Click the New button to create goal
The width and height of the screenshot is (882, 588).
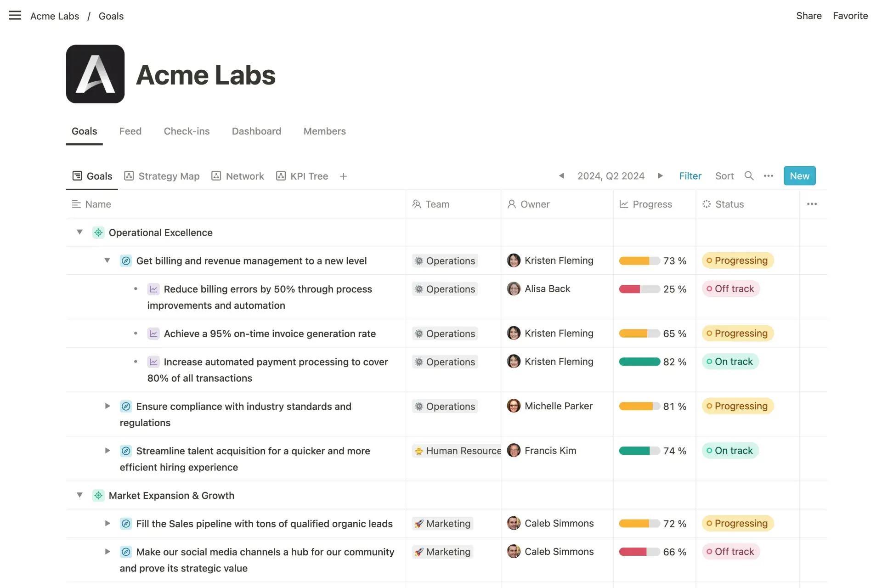pos(799,175)
